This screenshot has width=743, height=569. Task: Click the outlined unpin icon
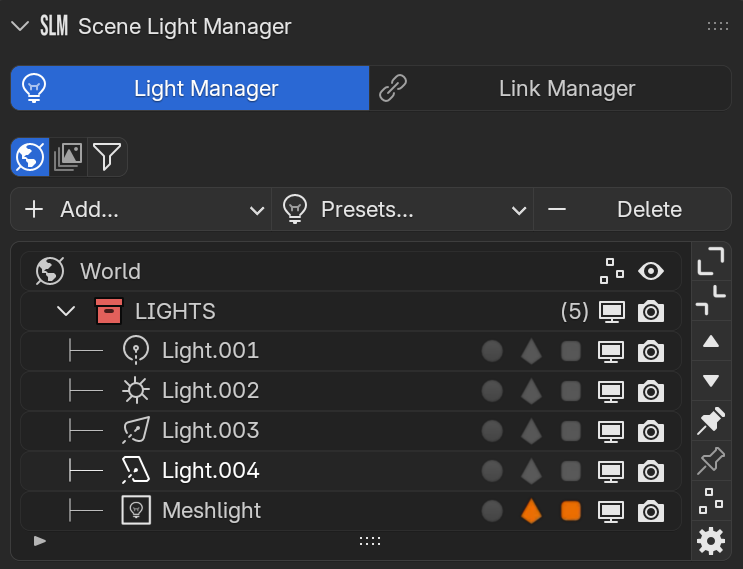click(711, 461)
